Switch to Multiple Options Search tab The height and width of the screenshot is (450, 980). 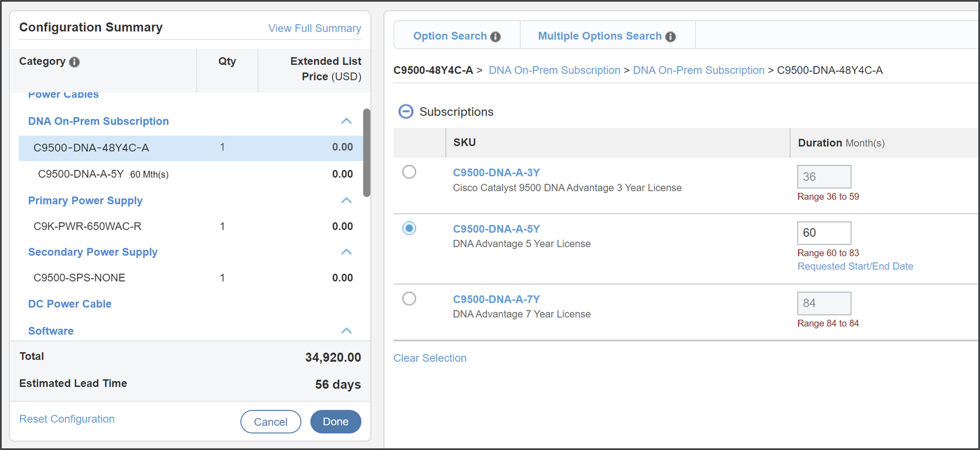pos(599,36)
